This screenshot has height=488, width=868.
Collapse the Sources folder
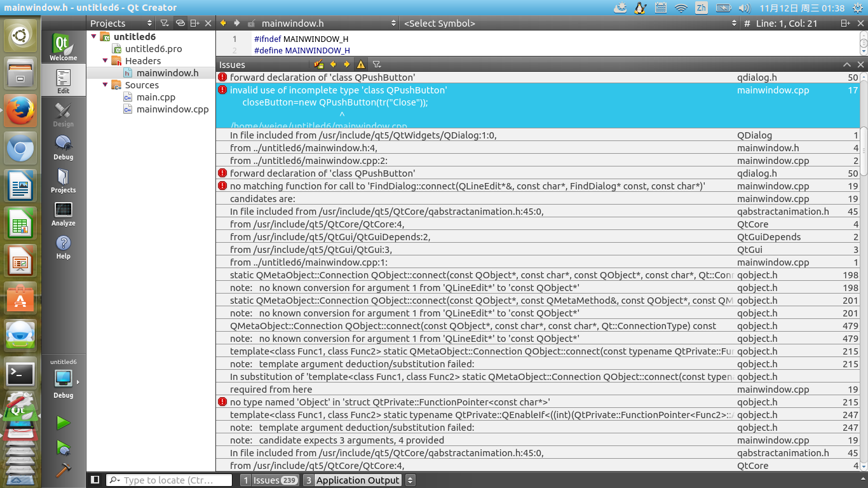point(105,85)
